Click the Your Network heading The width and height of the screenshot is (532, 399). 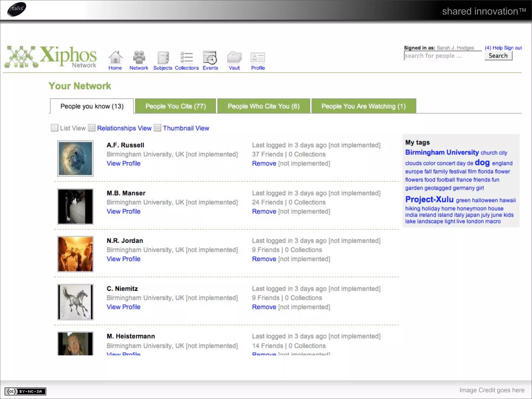point(80,86)
